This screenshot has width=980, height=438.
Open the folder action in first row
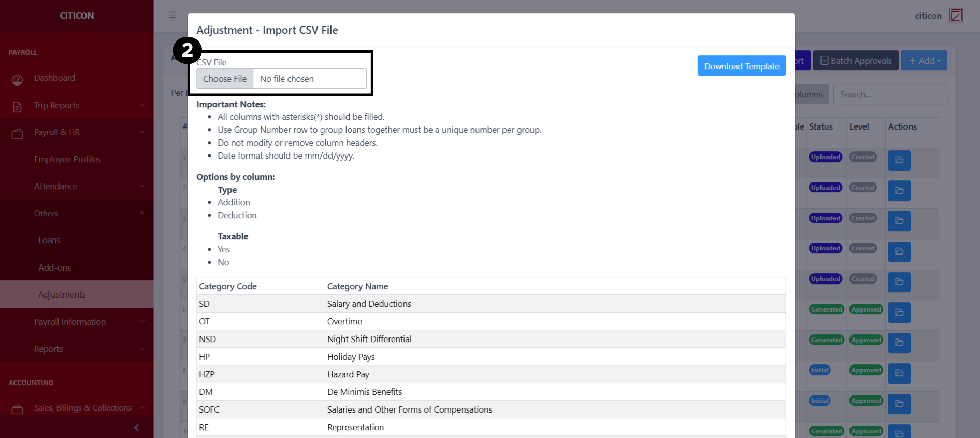pos(899,160)
